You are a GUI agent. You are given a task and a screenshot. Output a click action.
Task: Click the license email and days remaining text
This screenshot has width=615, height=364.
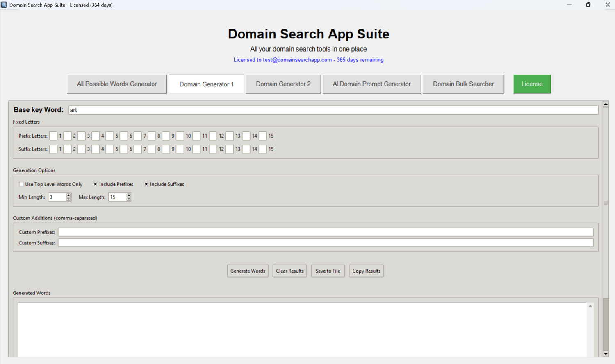(308, 60)
